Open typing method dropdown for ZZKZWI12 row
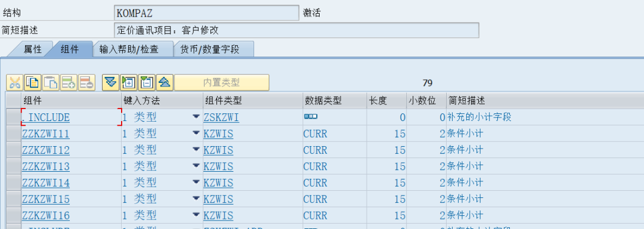 196,150
